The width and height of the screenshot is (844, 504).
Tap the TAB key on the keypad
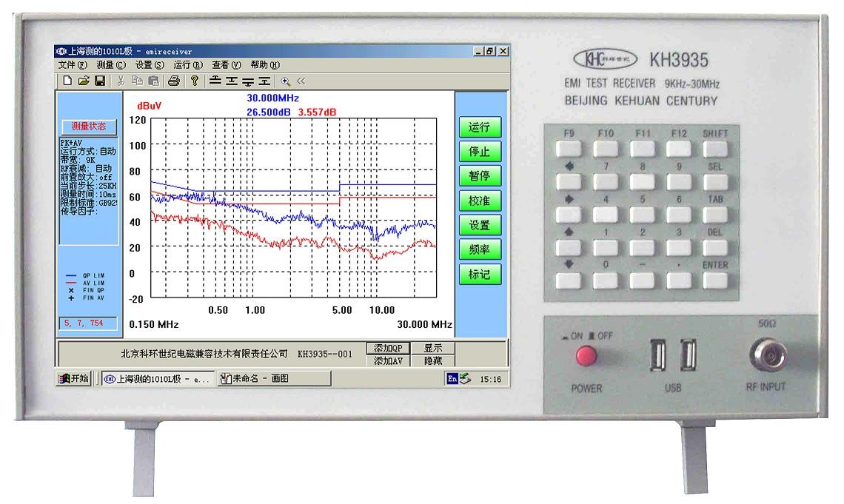[x=715, y=215]
